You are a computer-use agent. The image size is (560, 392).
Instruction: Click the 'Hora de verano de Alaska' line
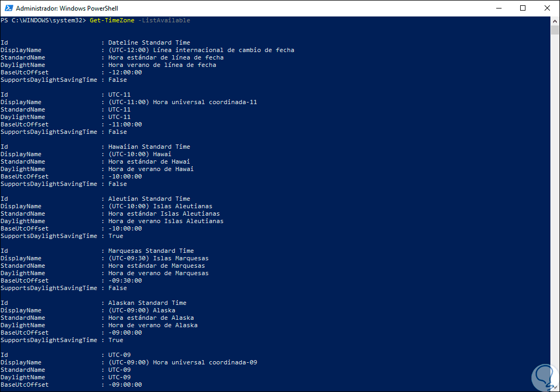[152, 325]
